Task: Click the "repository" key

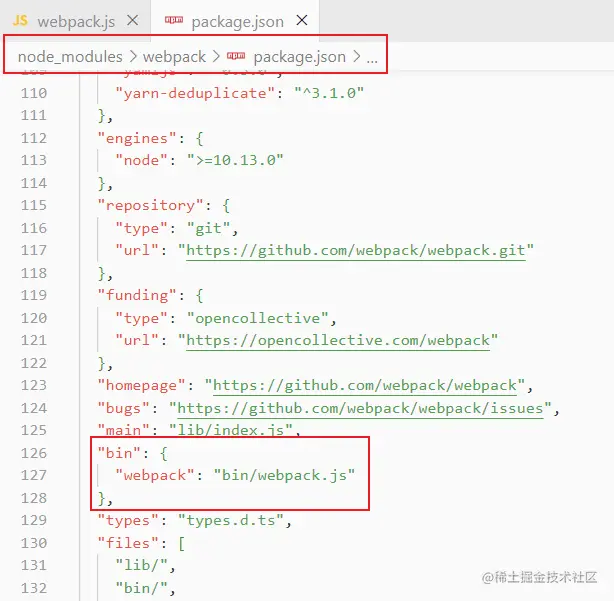Action: pyautogui.click(x=150, y=205)
